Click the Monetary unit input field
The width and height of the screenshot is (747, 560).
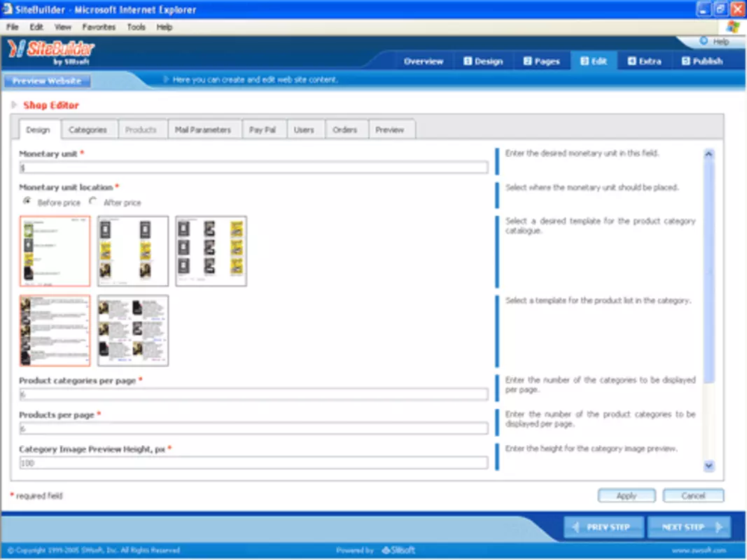tap(253, 167)
